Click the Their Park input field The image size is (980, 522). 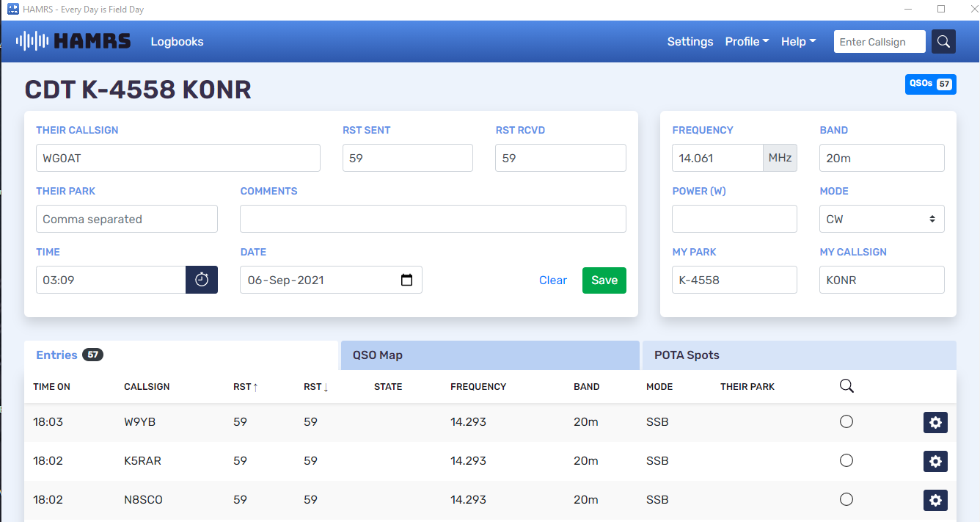click(x=127, y=219)
